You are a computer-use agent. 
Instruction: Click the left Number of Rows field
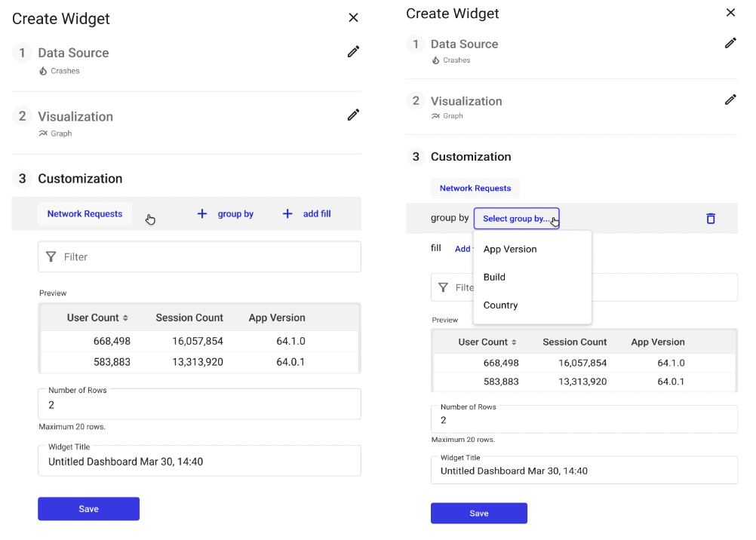(200, 404)
